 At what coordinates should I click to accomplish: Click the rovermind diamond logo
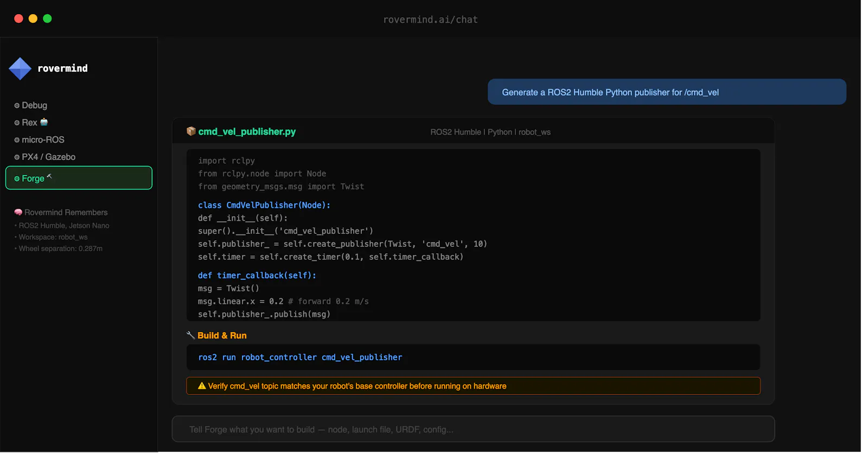[20, 68]
